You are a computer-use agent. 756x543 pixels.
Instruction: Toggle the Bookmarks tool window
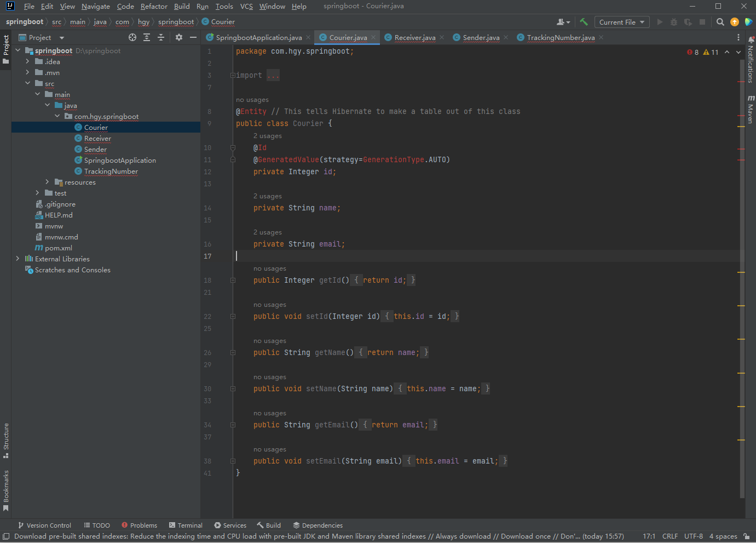point(6,490)
